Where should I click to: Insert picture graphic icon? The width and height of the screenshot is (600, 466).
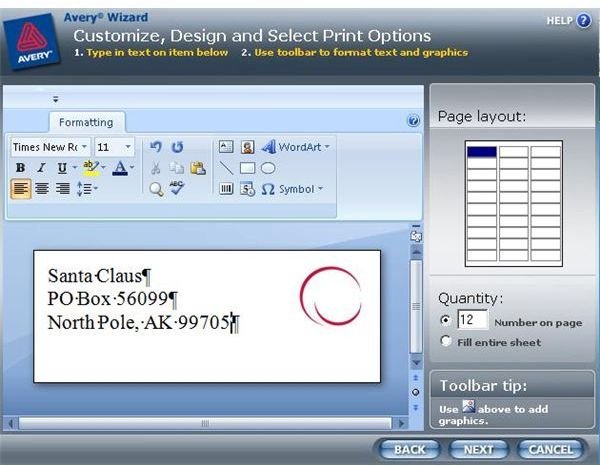pyautogui.click(x=248, y=147)
